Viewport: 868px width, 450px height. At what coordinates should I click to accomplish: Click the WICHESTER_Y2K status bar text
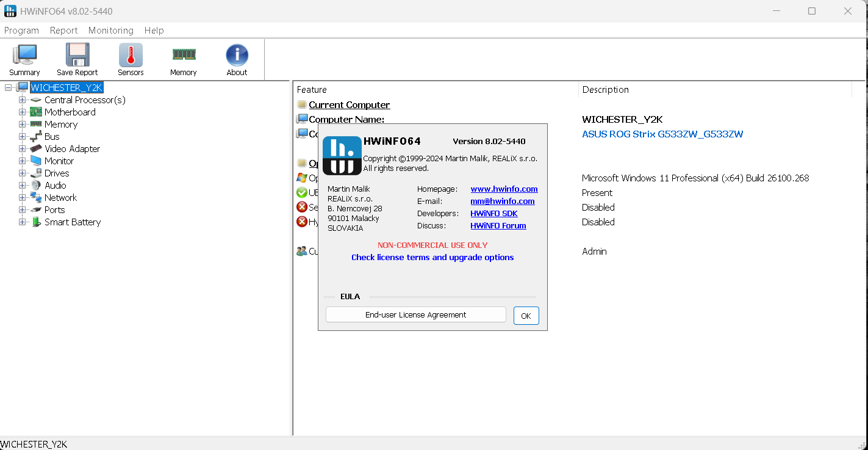click(x=34, y=444)
